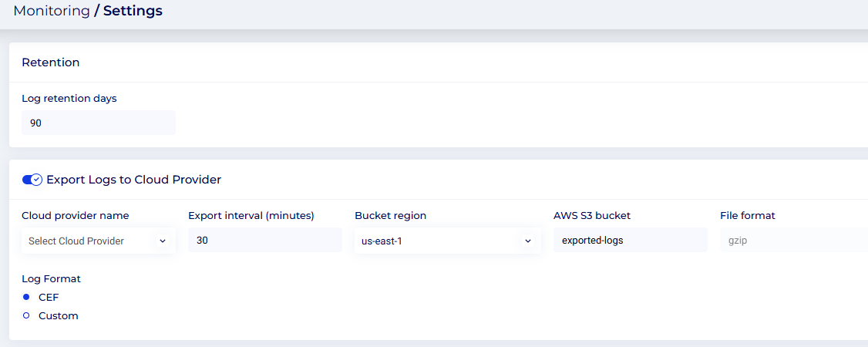The height and width of the screenshot is (347, 868).
Task: Click the Settings breadcrumb title
Action: (133, 12)
